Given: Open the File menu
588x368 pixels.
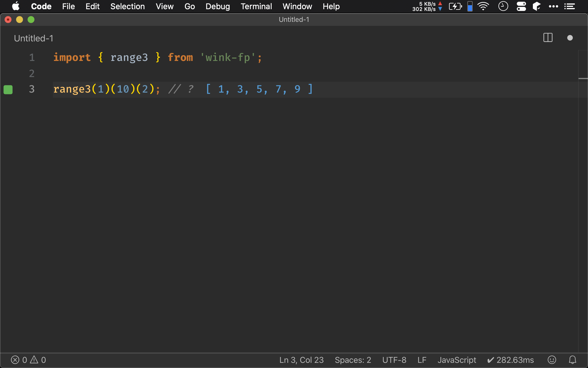Looking at the screenshot, I should (x=68, y=6).
